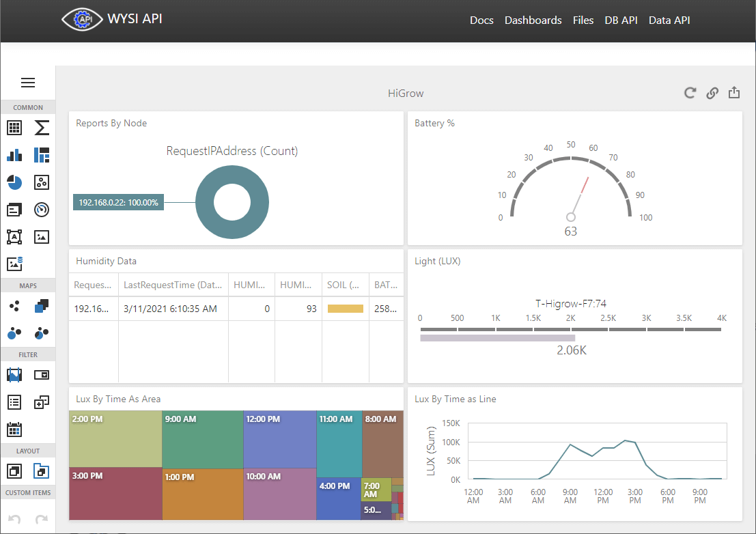Click the WYSI API logo
Viewport: 756px width, 534px height.
82,19
